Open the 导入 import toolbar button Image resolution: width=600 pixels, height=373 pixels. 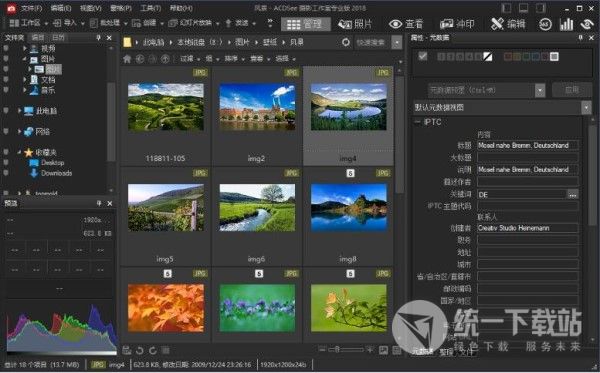tap(68, 23)
